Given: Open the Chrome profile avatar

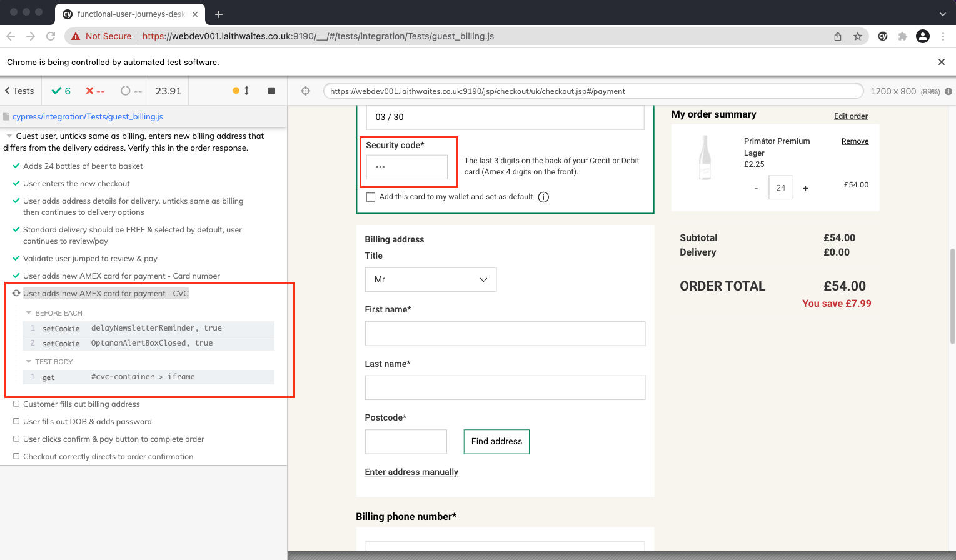Looking at the screenshot, I should pyautogui.click(x=923, y=36).
